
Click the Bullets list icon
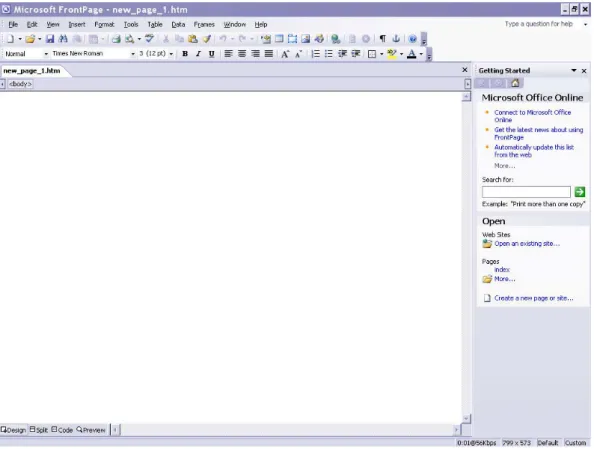328,54
